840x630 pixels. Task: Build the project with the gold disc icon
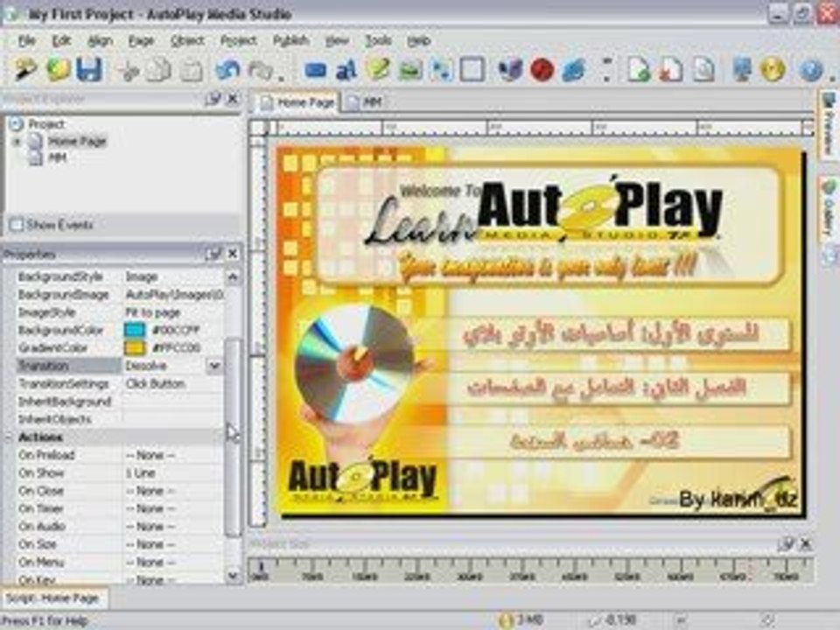click(x=773, y=70)
